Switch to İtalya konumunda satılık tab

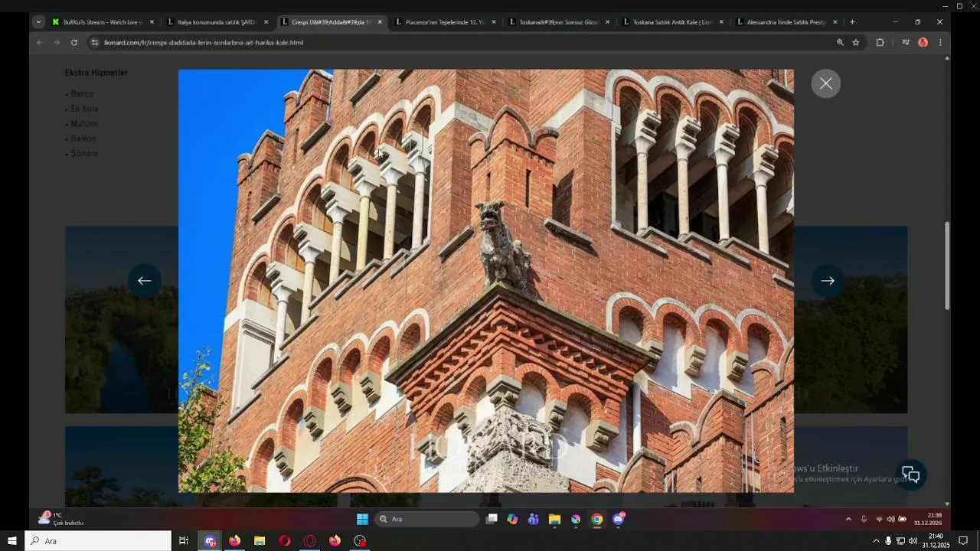click(x=216, y=22)
